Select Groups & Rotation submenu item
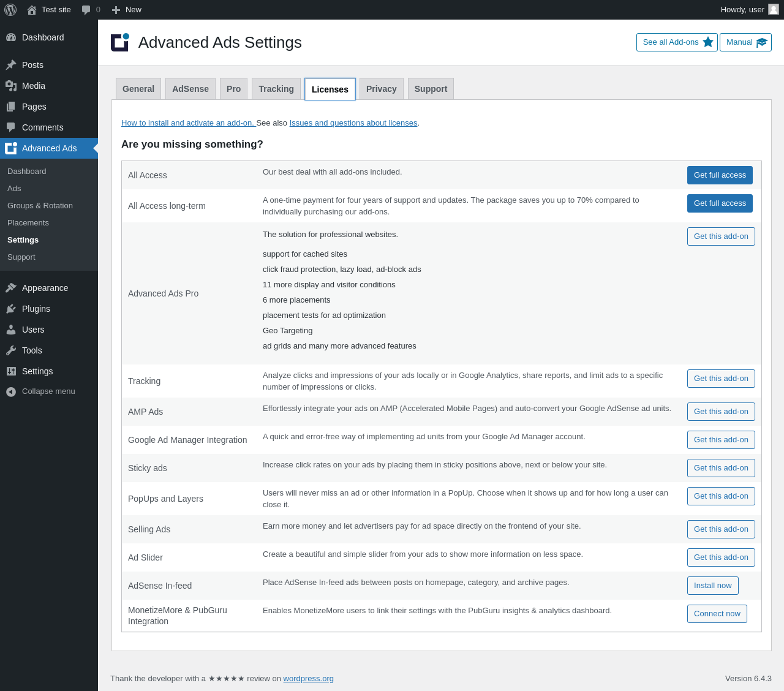 coord(40,206)
